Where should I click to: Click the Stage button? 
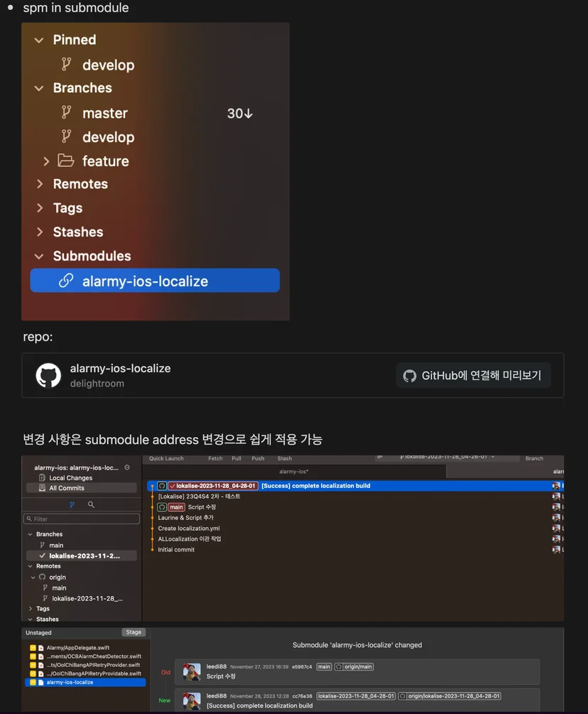[134, 632]
